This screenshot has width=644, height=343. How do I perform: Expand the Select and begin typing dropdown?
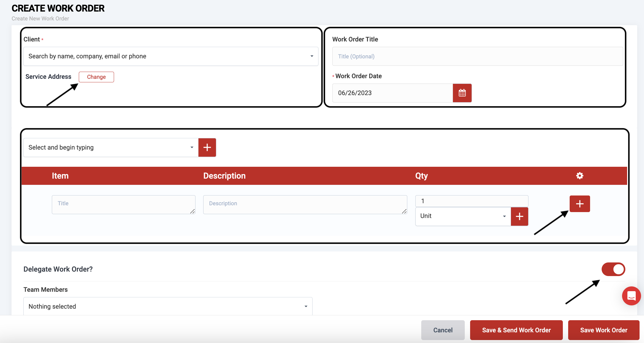tap(111, 148)
